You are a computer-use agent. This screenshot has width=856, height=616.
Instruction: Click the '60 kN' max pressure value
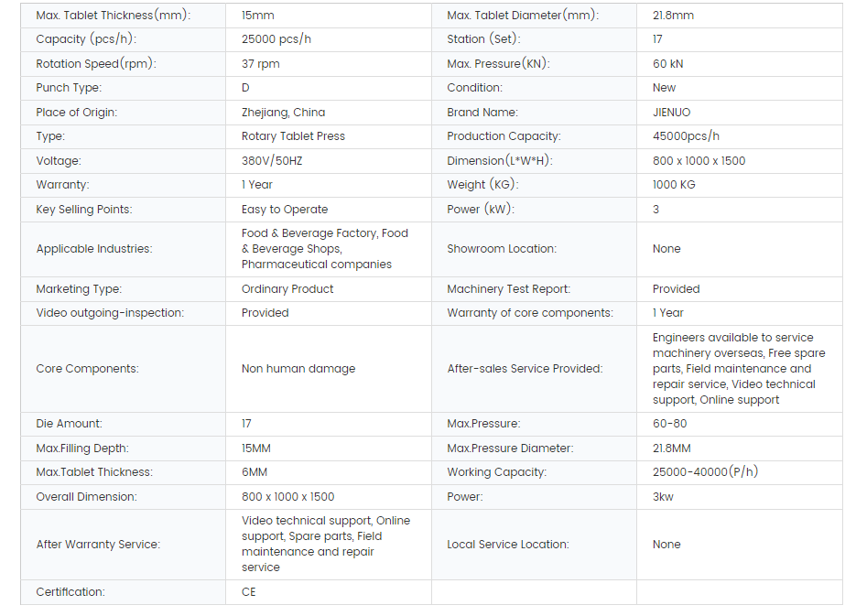(667, 64)
